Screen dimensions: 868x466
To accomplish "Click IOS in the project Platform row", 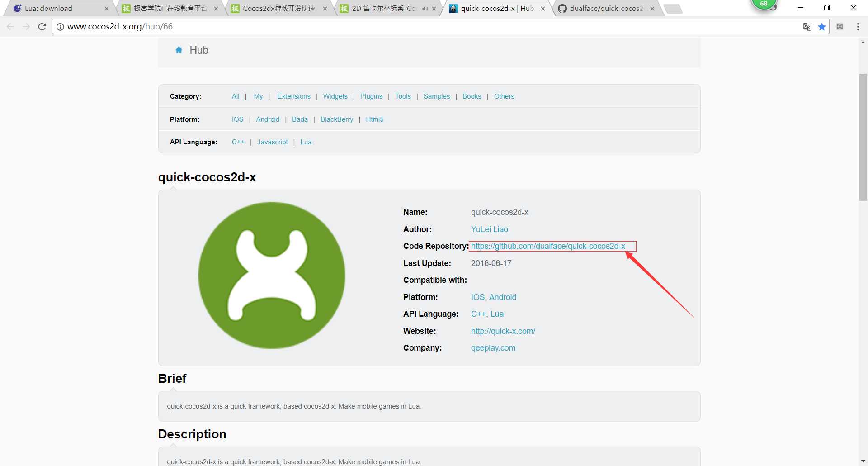I will click(478, 297).
